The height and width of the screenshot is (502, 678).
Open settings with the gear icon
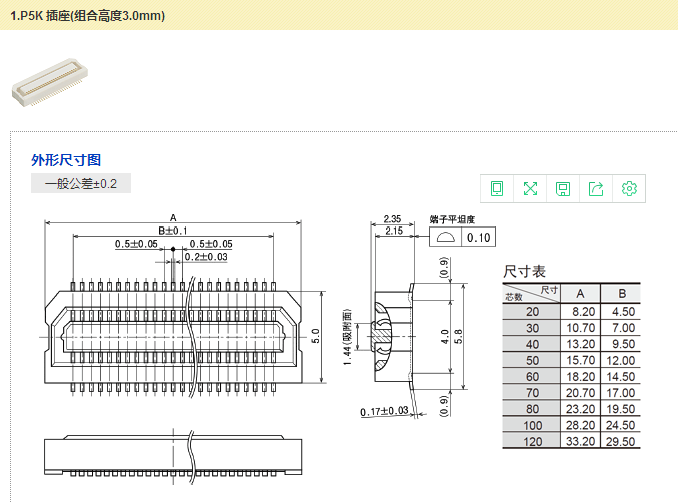[x=629, y=189]
